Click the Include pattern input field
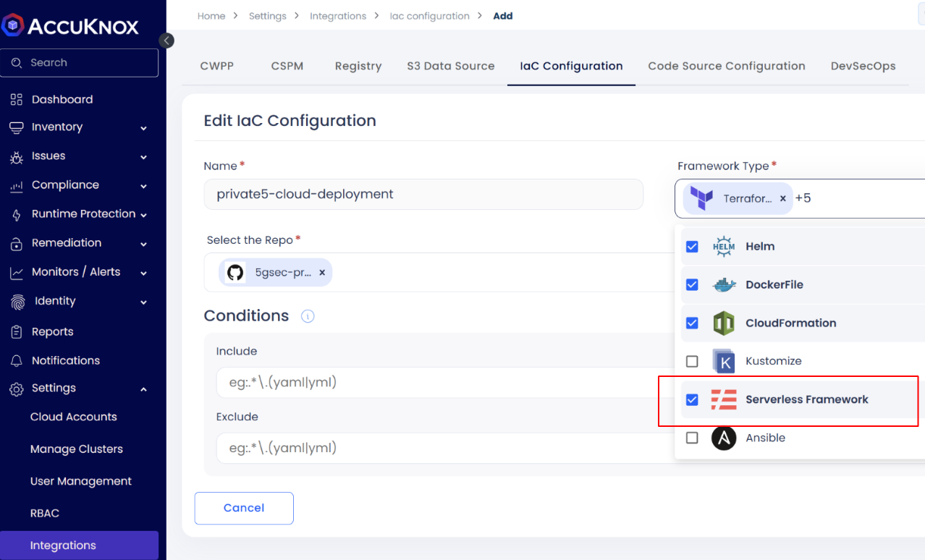 click(x=434, y=382)
